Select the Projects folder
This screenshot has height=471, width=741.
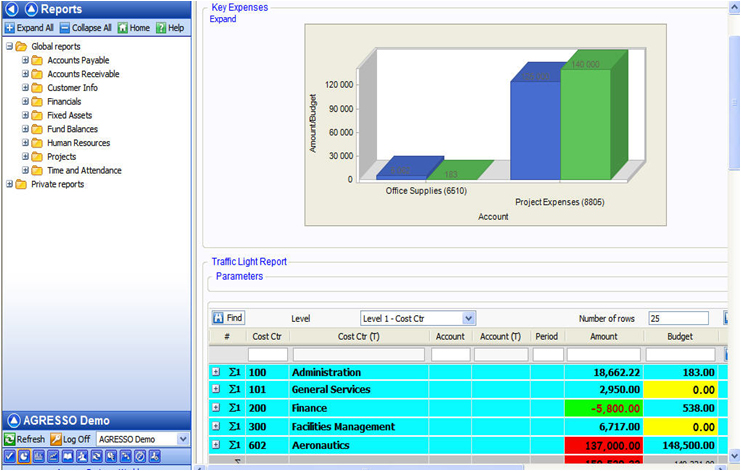click(61, 156)
